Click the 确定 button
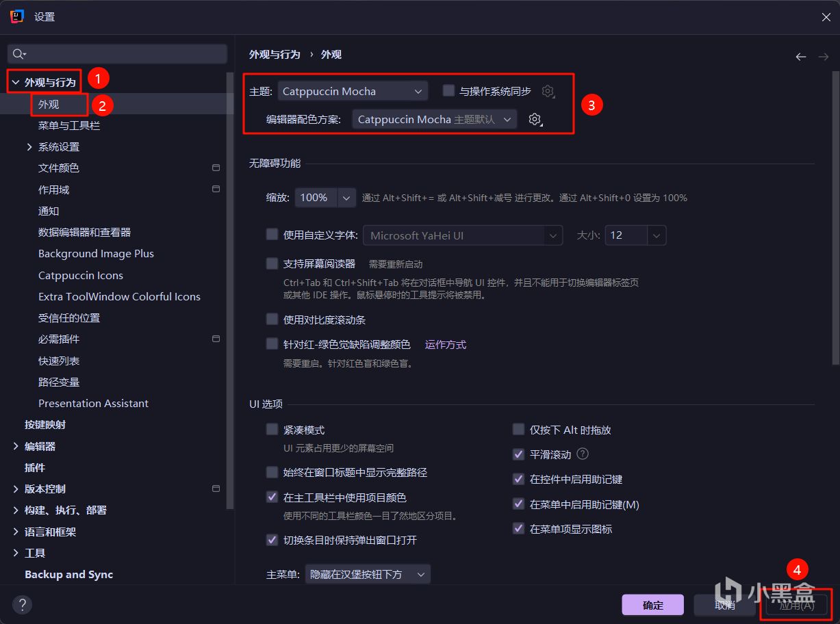This screenshot has height=624, width=840. point(653,605)
